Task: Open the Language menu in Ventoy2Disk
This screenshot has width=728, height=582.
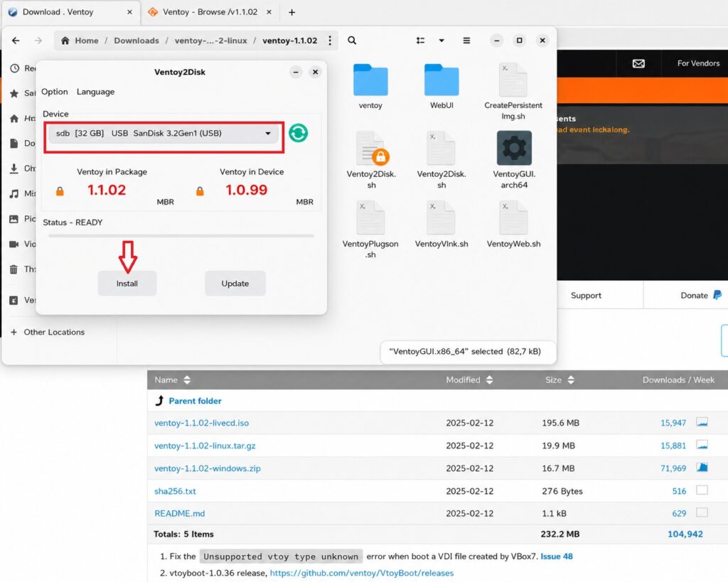Action: pos(96,92)
